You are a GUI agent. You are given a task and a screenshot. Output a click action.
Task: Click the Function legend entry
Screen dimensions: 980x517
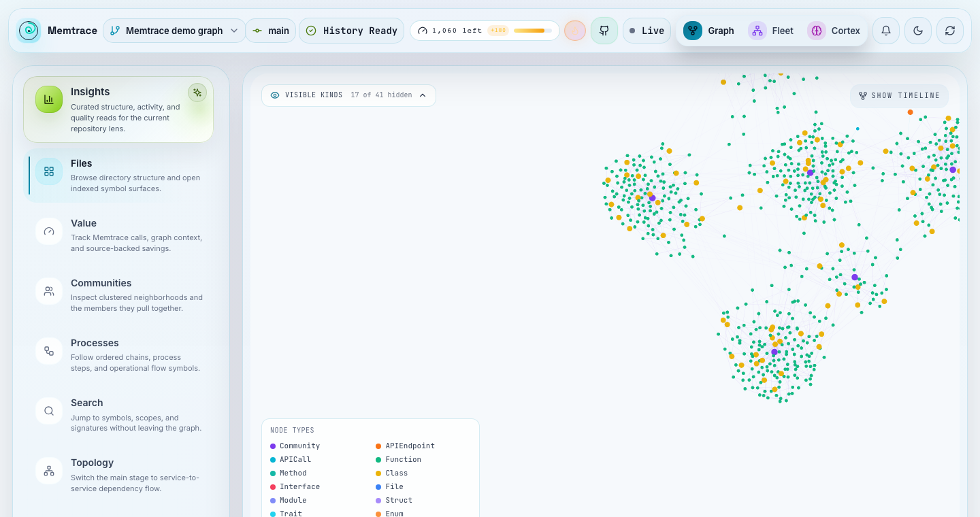tap(398, 460)
